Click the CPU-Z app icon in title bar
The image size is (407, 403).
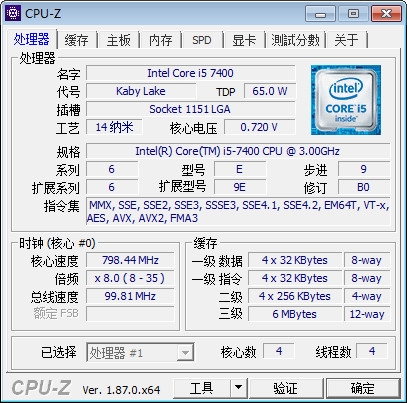click(13, 13)
